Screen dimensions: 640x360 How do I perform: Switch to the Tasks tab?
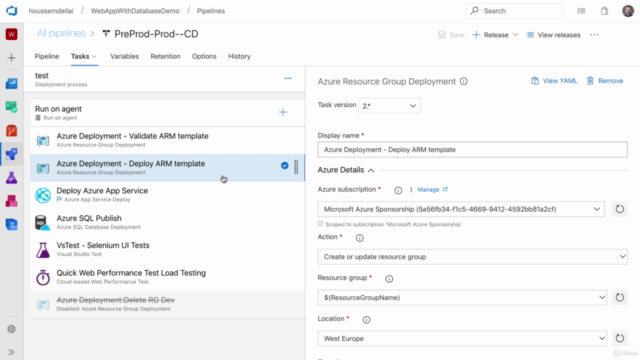pos(80,56)
